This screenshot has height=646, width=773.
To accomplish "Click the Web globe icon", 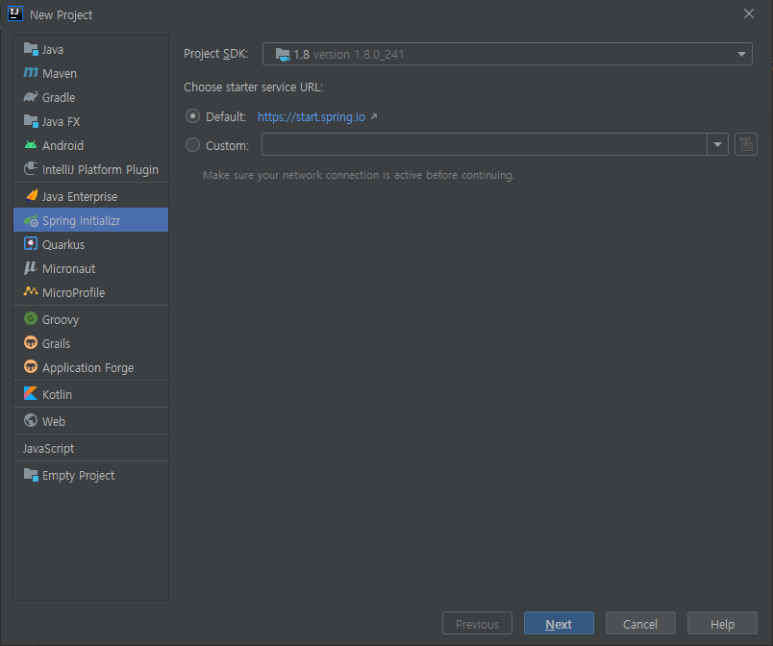I will tap(31, 421).
